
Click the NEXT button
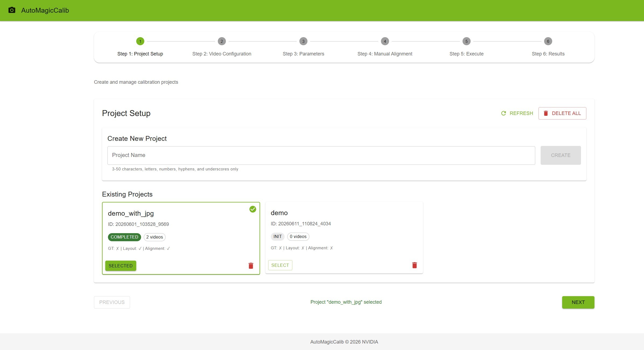tap(578, 302)
